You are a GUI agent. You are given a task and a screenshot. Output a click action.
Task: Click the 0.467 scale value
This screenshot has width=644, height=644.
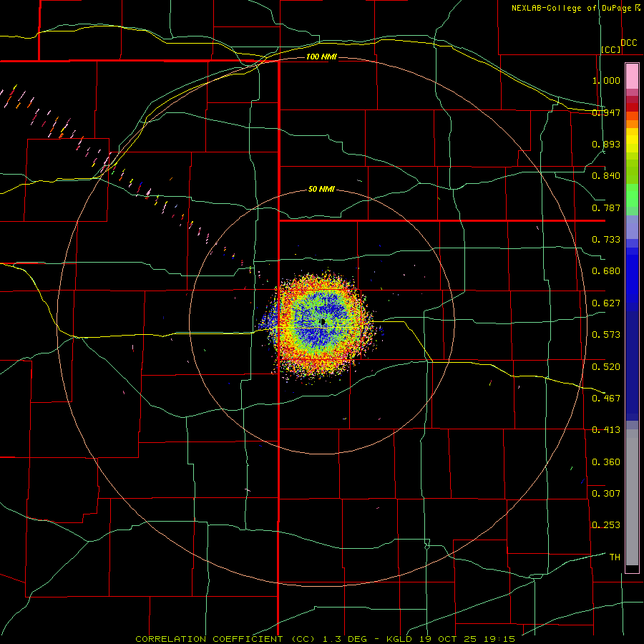[x=606, y=399]
